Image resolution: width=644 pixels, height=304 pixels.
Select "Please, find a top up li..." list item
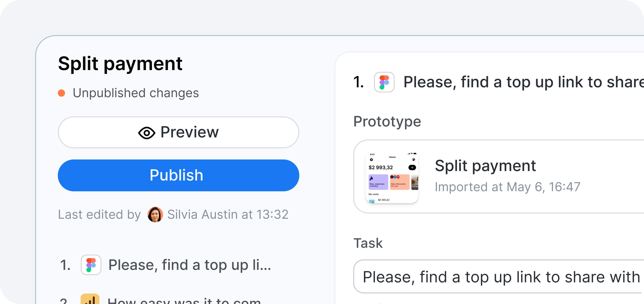tap(190, 265)
